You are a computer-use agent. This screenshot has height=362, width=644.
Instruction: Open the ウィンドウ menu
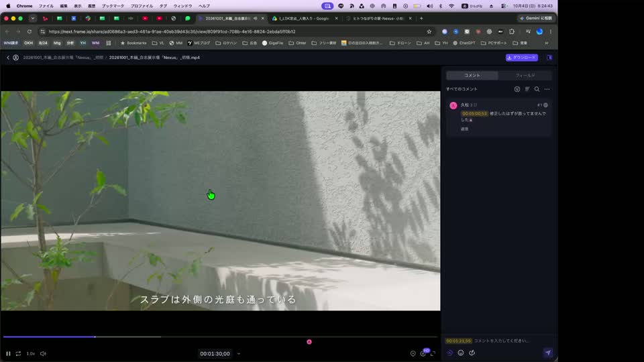(182, 6)
